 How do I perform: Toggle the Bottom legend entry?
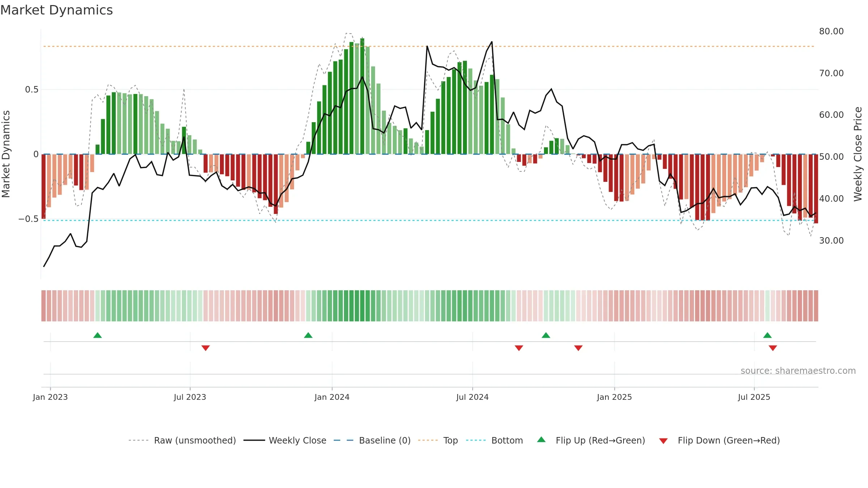pos(494,440)
